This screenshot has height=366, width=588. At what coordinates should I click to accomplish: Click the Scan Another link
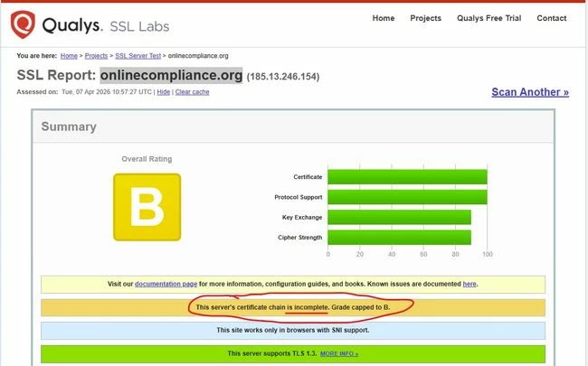[530, 92]
